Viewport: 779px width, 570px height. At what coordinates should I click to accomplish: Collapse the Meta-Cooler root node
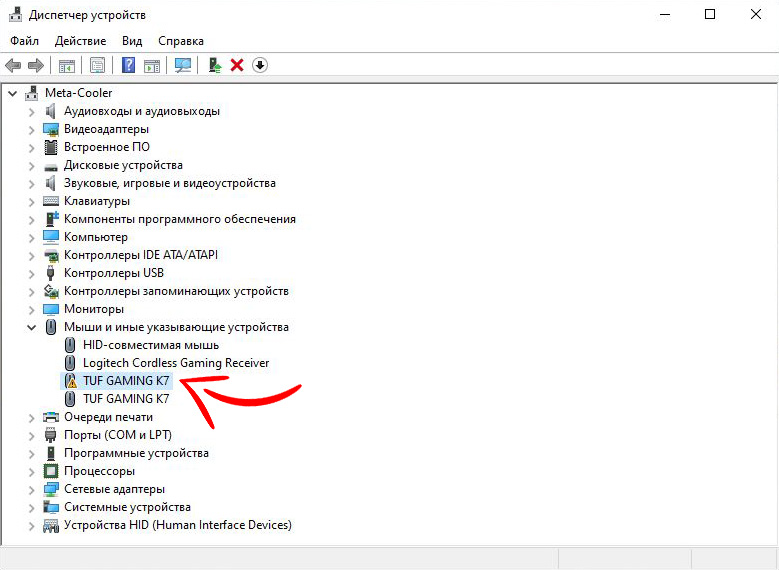click(12, 93)
